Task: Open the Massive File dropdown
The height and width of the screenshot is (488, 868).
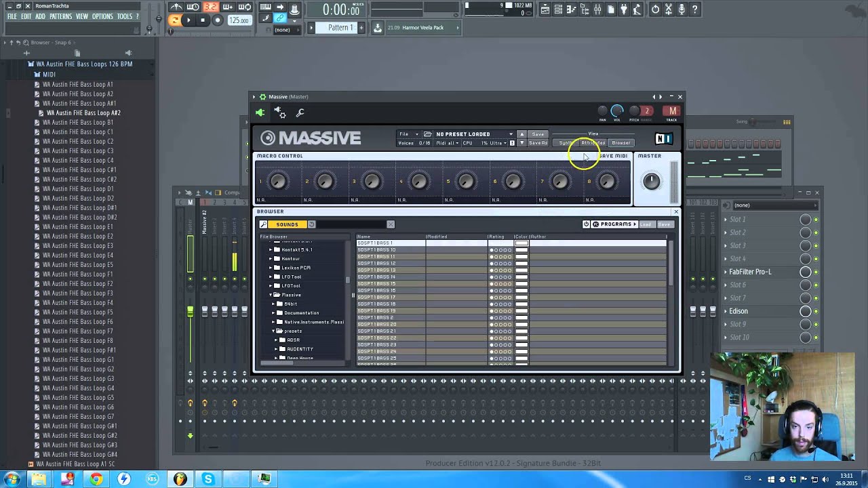Action: 409,134
